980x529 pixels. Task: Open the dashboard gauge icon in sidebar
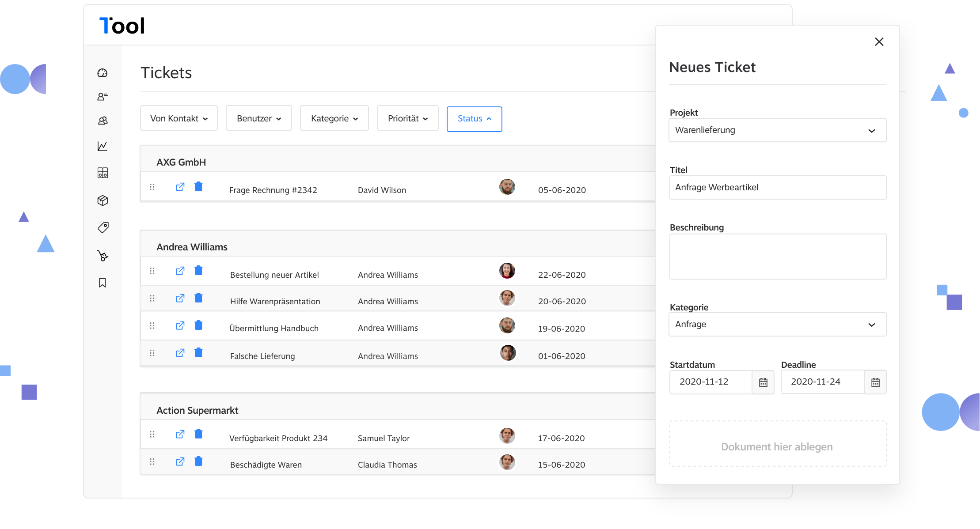(x=103, y=73)
